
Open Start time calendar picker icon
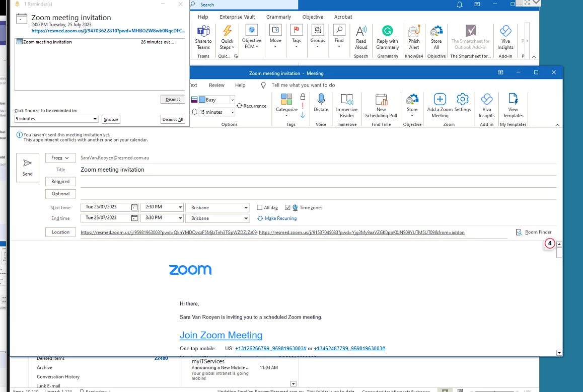pos(134,207)
